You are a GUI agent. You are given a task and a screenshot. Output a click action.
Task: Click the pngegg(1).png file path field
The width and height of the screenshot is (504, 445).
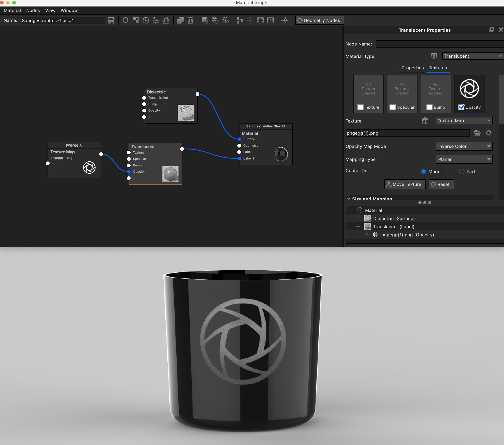pos(408,133)
